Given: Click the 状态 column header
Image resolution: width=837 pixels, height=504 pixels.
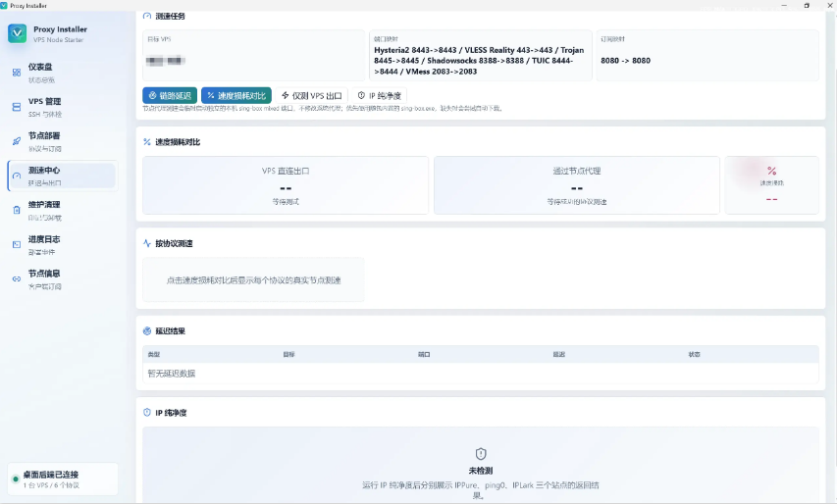Looking at the screenshot, I should [x=694, y=354].
